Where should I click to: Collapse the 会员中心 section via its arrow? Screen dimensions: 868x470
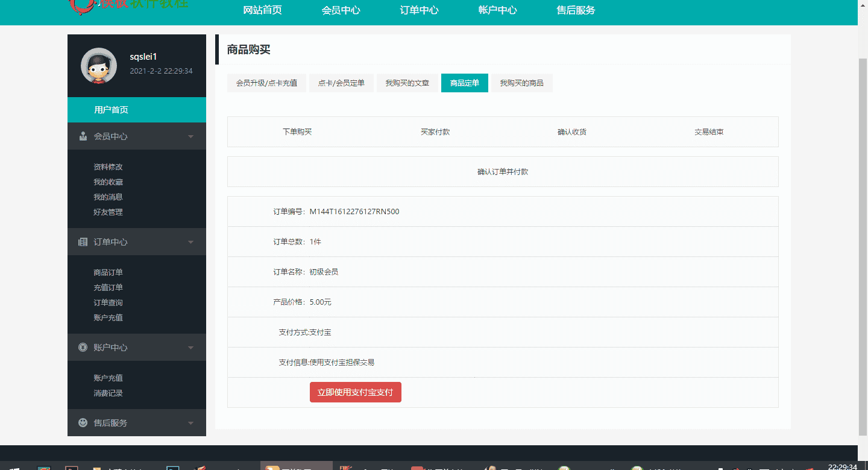[190, 136]
